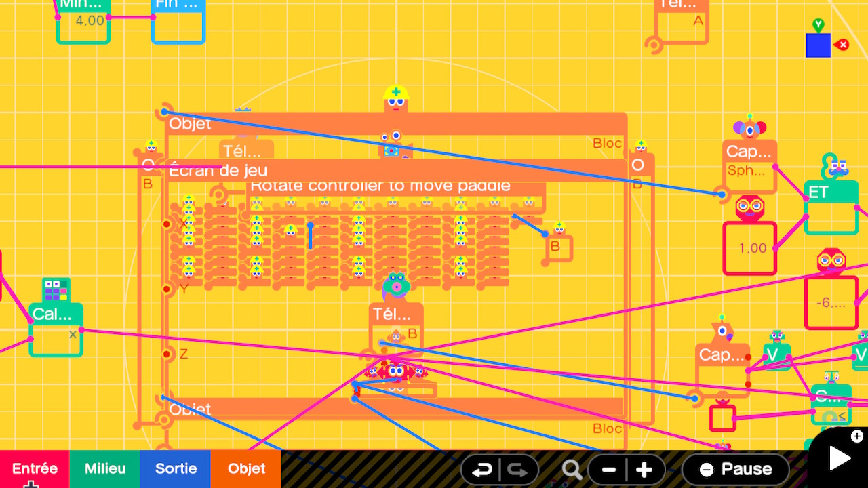
Task: Undo the last edit
Action: [x=482, y=469]
